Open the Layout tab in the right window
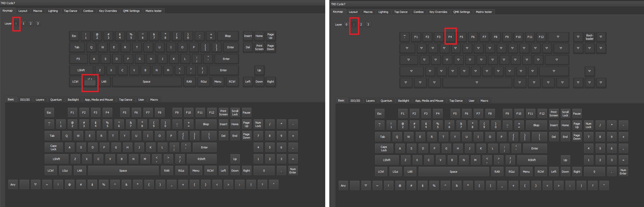Screen dimensions: 644x207 coord(353,12)
